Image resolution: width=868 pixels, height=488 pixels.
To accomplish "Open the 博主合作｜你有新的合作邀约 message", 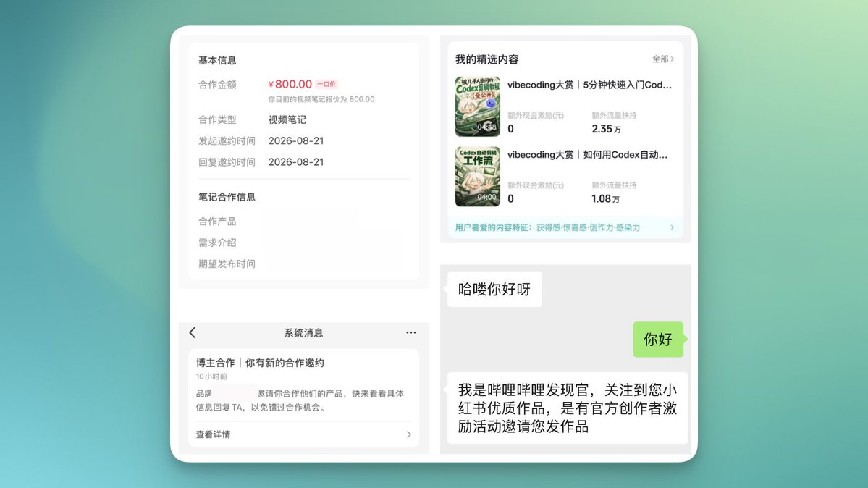I will (260, 363).
